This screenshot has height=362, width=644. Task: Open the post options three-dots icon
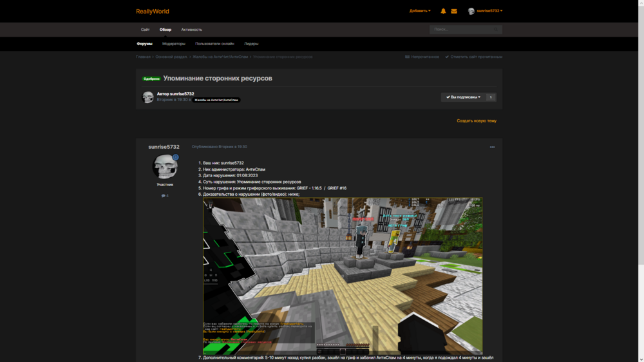pos(492,147)
